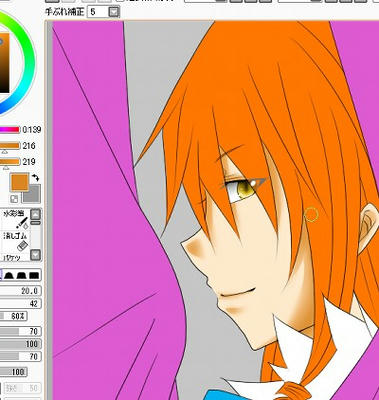Click the saturation slider showing 216
This screenshot has height=400, width=379.
[10, 146]
